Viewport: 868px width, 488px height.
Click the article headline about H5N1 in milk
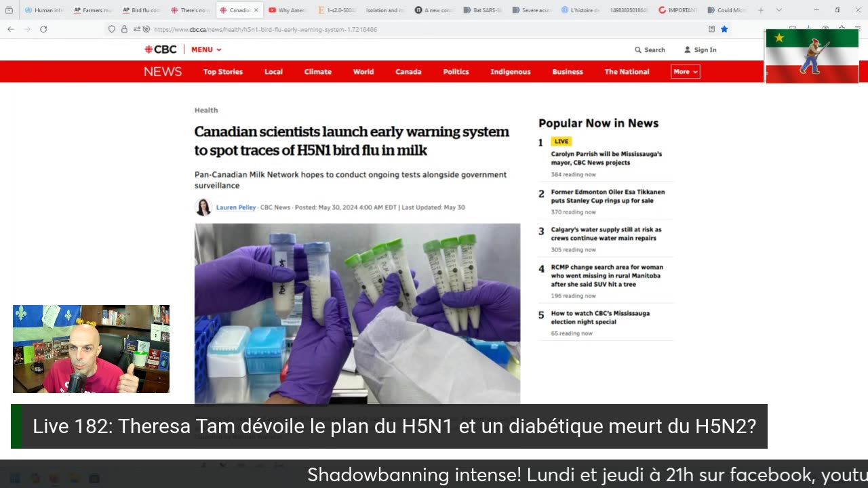(351, 141)
